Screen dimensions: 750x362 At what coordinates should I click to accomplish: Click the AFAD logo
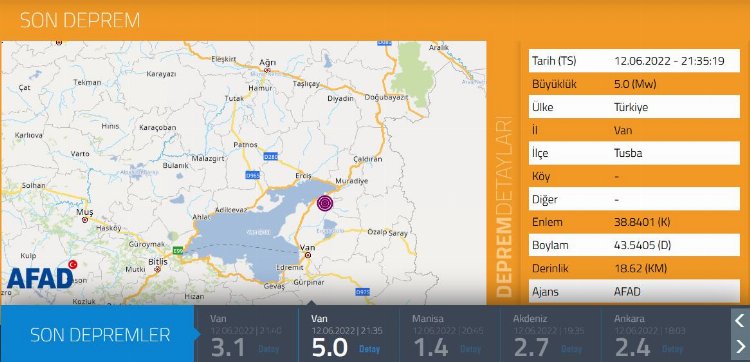(x=42, y=276)
